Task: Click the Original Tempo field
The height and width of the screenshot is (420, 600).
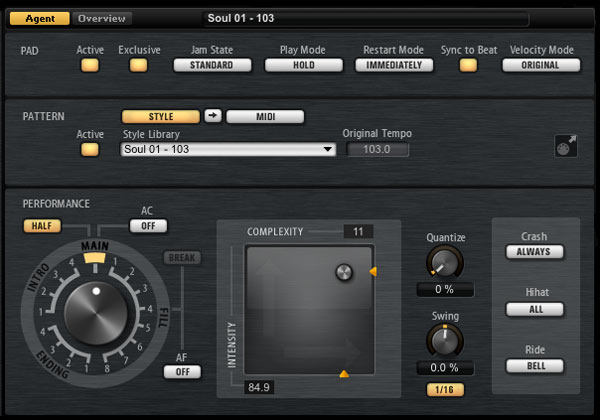Action: coord(377,149)
